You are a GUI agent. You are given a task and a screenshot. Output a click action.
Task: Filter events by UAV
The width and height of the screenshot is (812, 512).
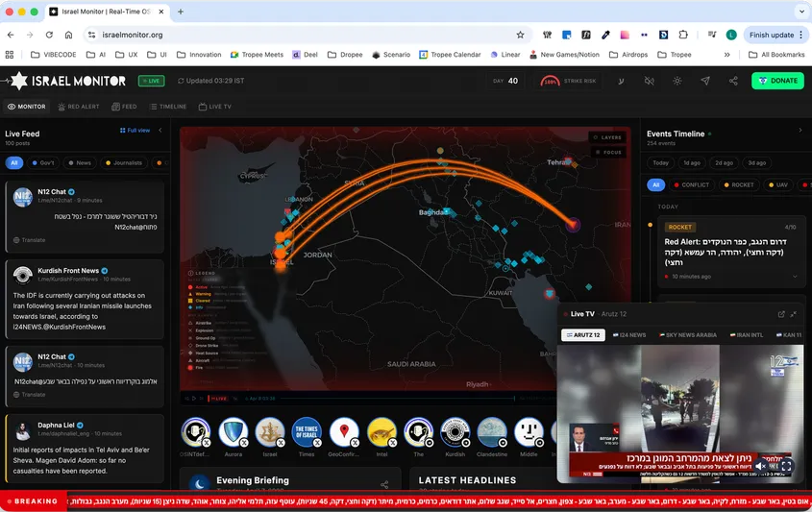pyautogui.click(x=777, y=184)
